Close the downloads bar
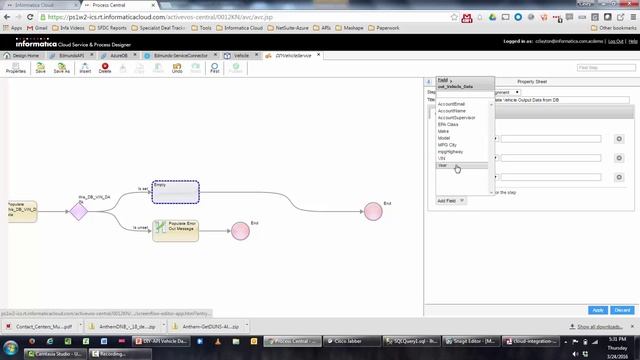Viewport: 640px width, 360px height. coord(632,326)
